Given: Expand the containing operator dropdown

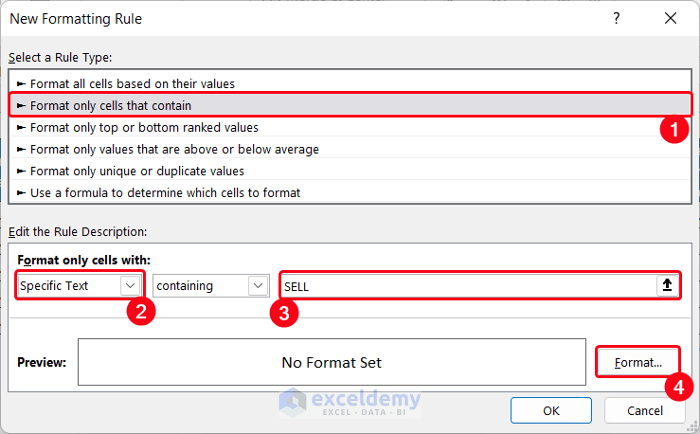Looking at the screenshot, I should 259,285.
